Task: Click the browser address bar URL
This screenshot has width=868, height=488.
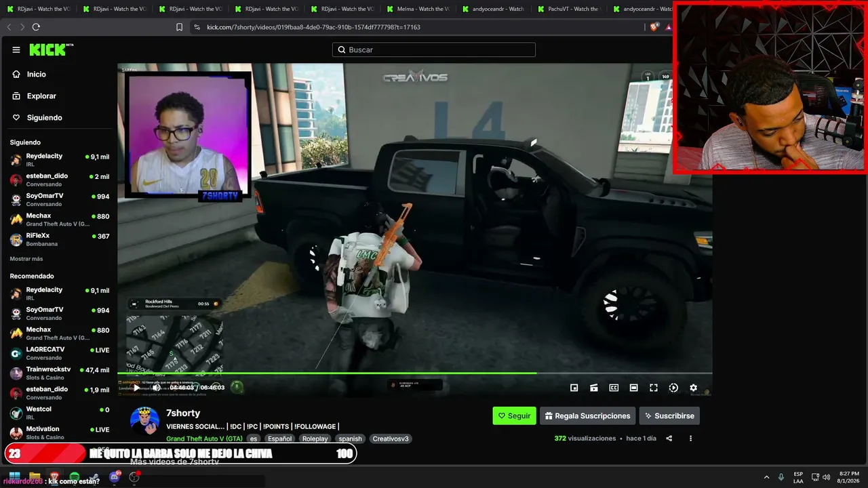Action: (313, 27)
